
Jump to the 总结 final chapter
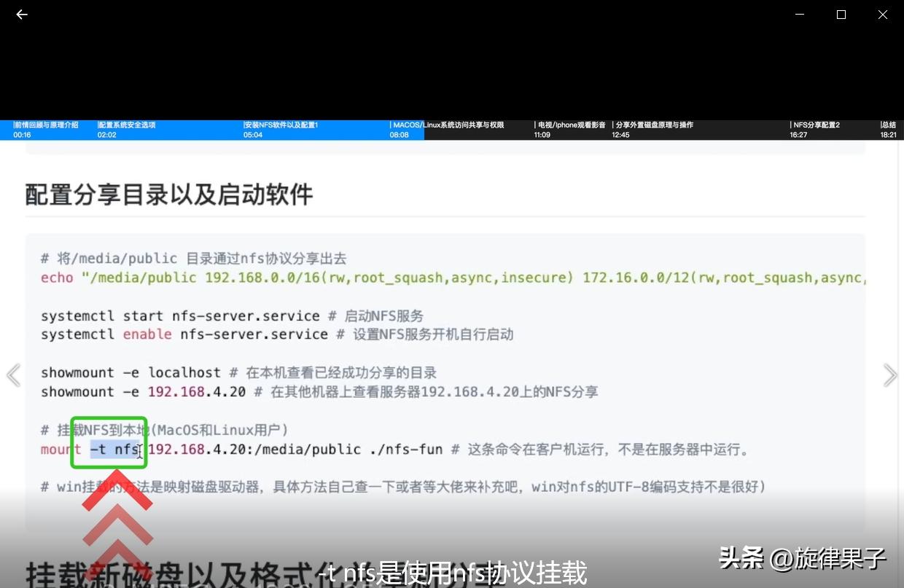click(x=888, y=130)
